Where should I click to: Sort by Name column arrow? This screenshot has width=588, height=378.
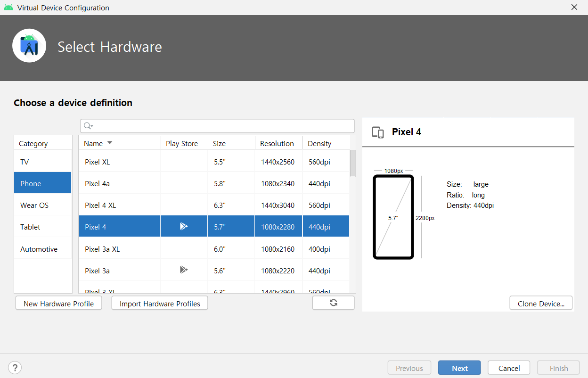tap(110, 143)
